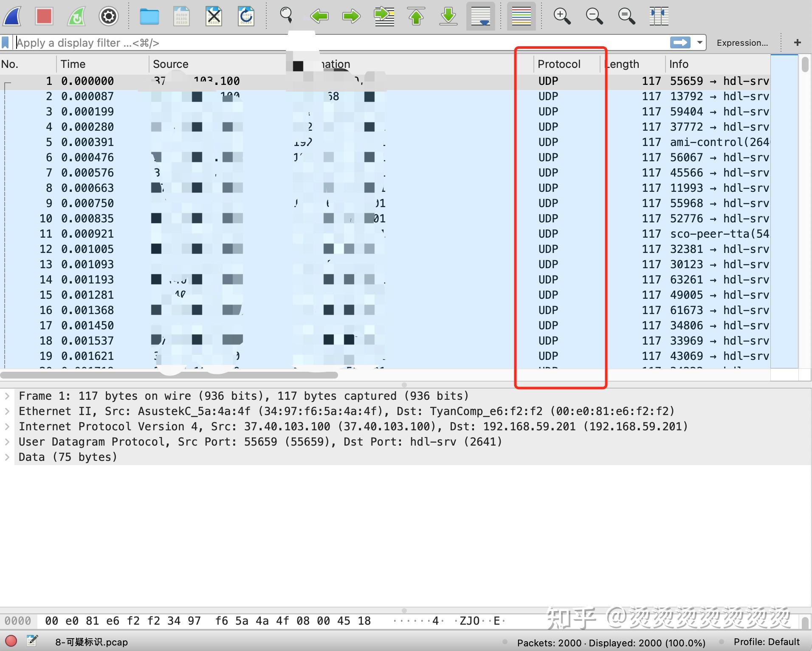Add a new filter button with the plus sign
812x651 pixels.
(x=798, y=42)
